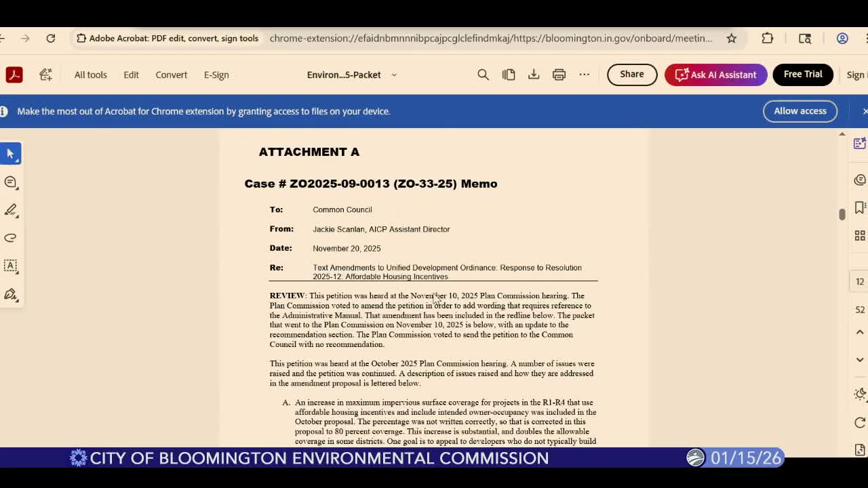
Task: Bookmark the page using the star icon
Action: (x=732, y=39)
